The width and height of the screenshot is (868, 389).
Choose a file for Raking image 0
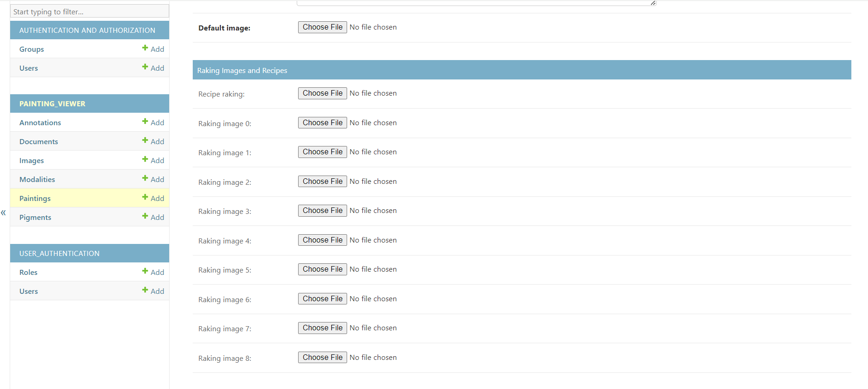[x=322, y=122]
